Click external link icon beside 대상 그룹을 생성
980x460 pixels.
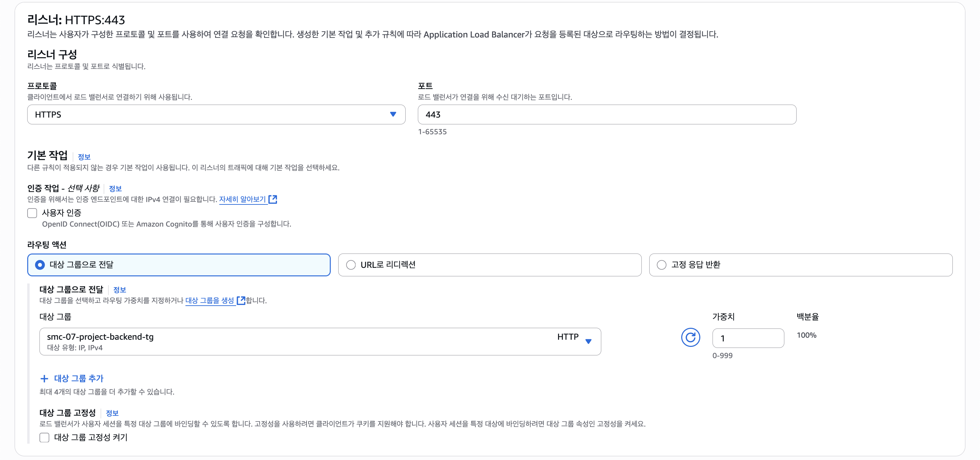241,301
